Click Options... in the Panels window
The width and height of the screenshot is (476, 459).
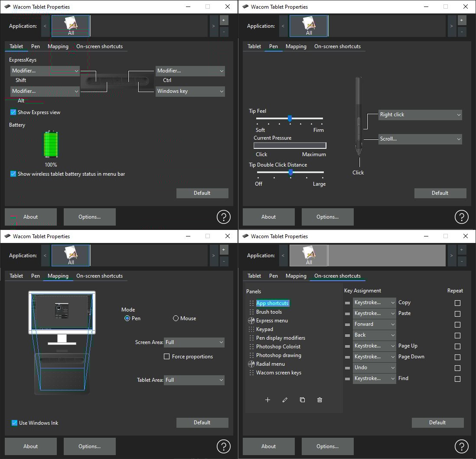coord(328,446)
